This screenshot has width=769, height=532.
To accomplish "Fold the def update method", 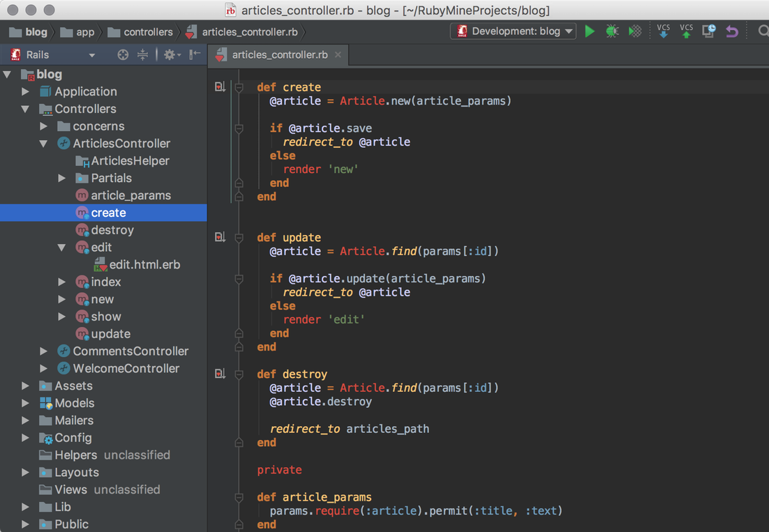I will (239, 238).
